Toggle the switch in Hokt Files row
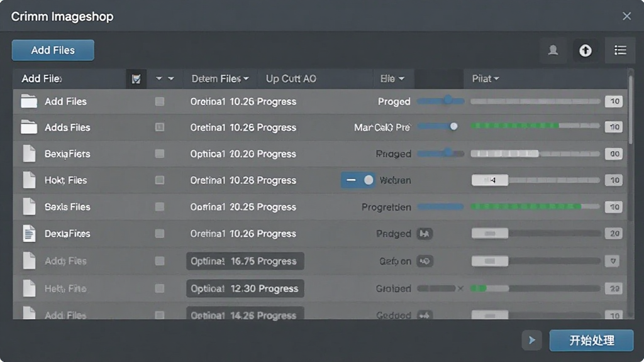The height and width of the screenshot is (362, 644). (x=358, y=180)
